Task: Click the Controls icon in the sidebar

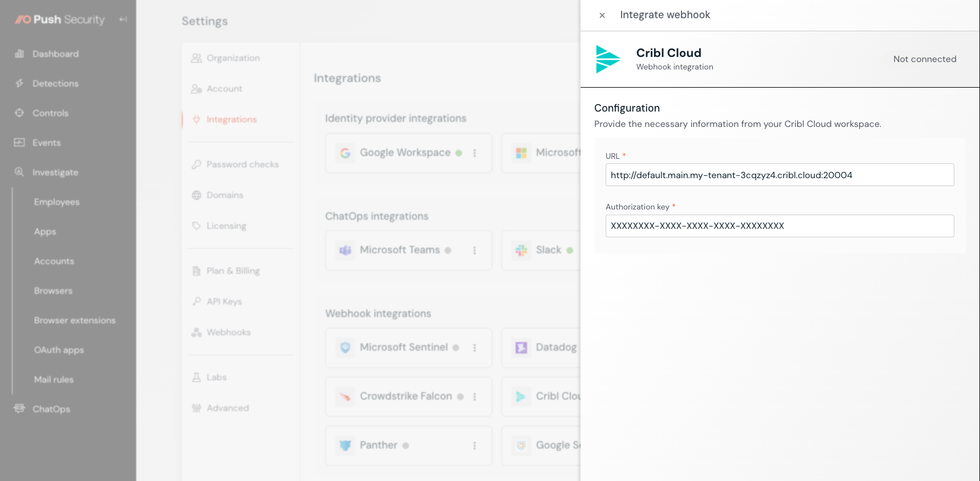Action: point(19,113)
